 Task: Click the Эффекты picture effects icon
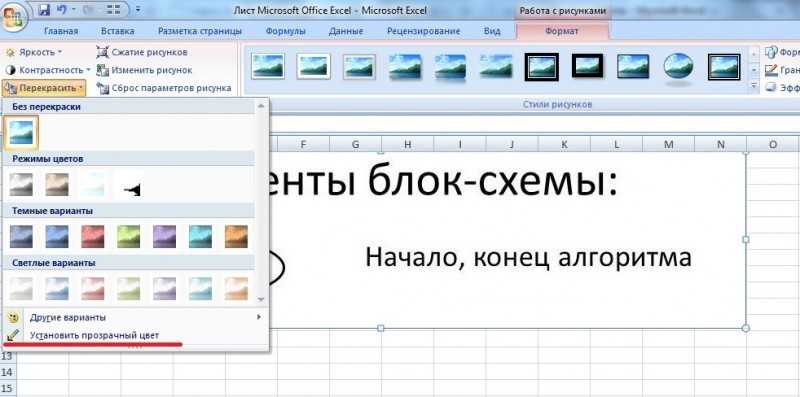pyautogui.click(x=770, y=88)
